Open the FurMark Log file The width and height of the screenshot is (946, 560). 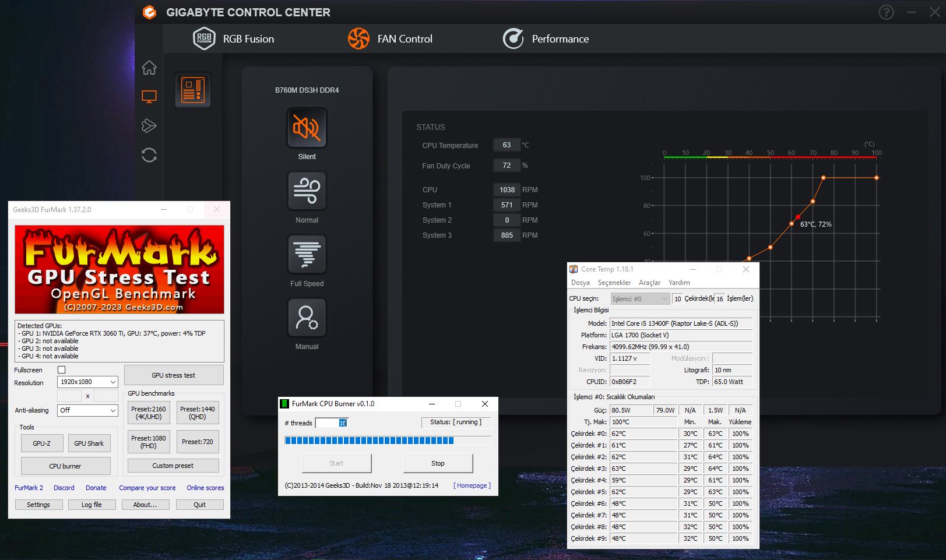(x=92, y=505)
